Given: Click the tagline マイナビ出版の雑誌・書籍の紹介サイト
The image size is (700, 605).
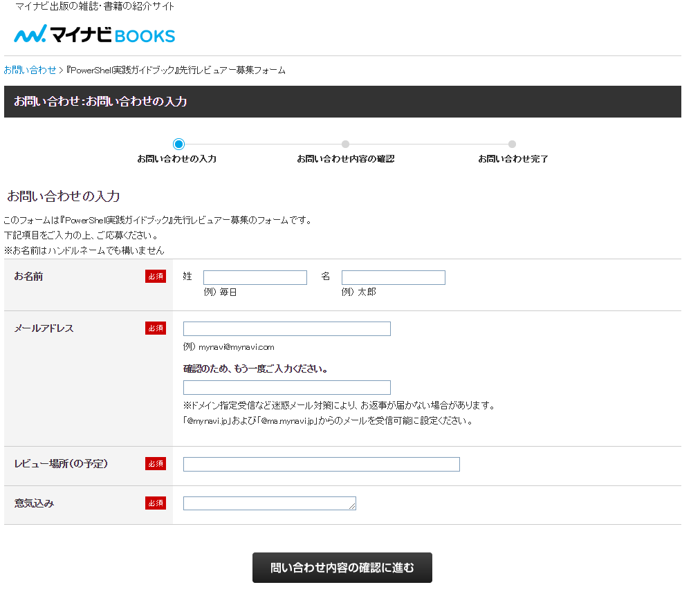Looking at the screenshot, I should (94, 6).
